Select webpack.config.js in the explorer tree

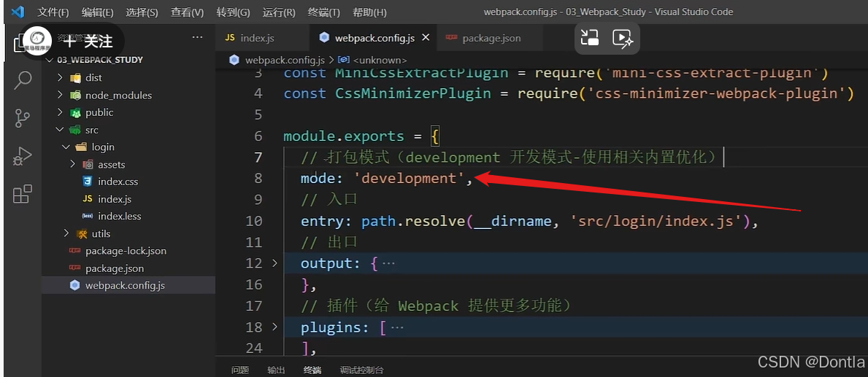coord(125,286)
